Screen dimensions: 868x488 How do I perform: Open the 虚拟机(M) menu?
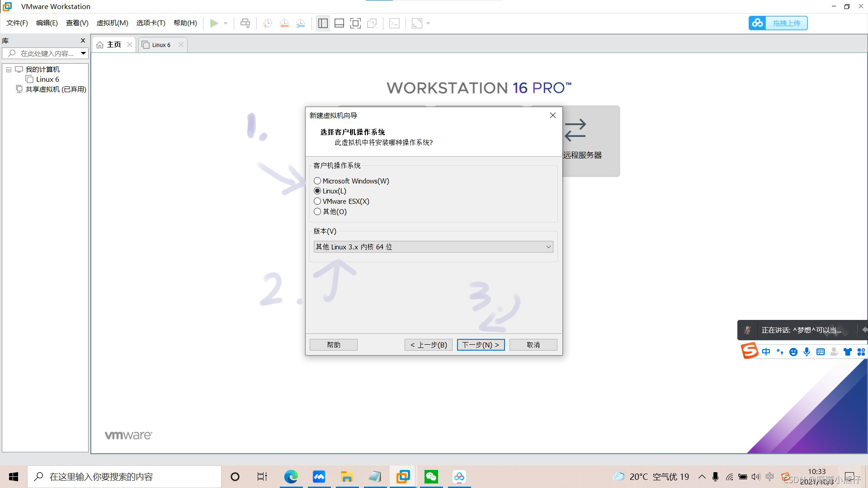pos(112,23)
